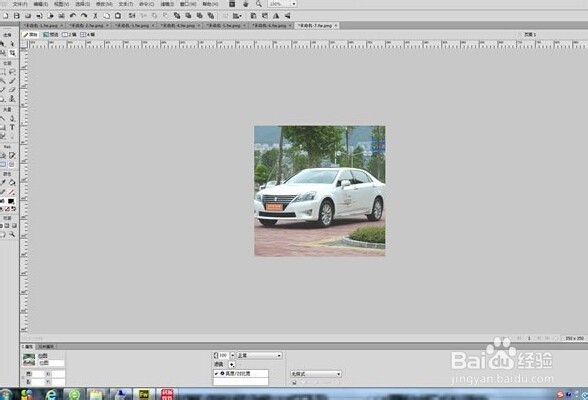
Task: Click the Copy icon in toolbar
Action: pos(106,16)
